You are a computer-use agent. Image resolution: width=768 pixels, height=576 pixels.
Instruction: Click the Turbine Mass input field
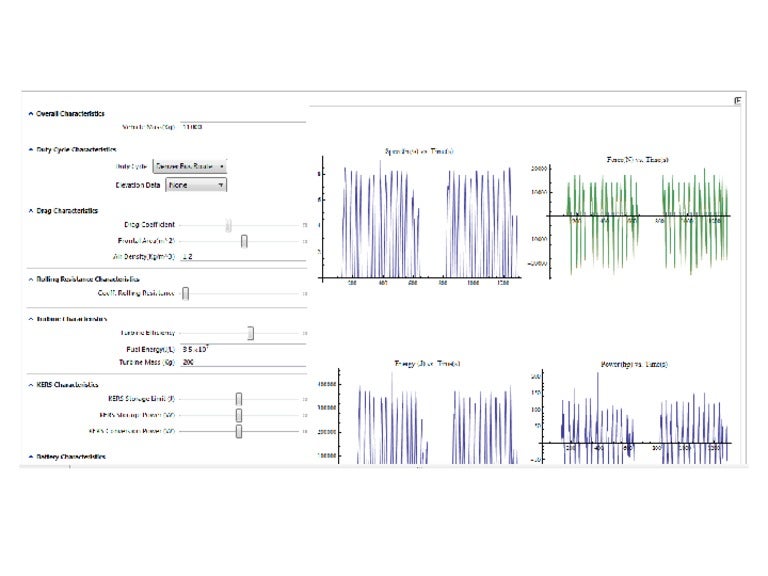coord(240,363)
